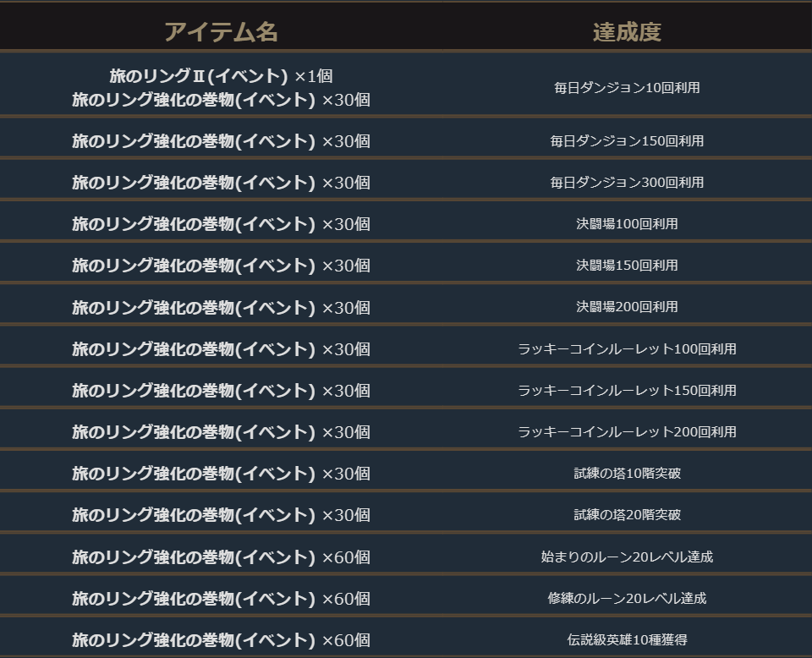Select the 決闘場200回利用 achievement text
Image resolution: width=812 pixels, height=658 pixels.
pos(627,307)
